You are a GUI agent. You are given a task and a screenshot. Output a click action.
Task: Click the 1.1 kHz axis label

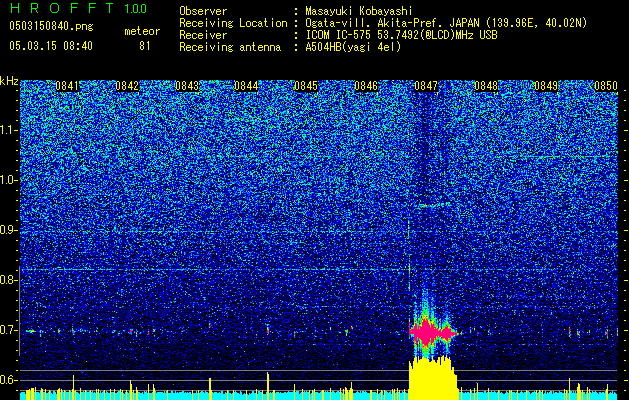pyautogui.click(x=8, y=130)
